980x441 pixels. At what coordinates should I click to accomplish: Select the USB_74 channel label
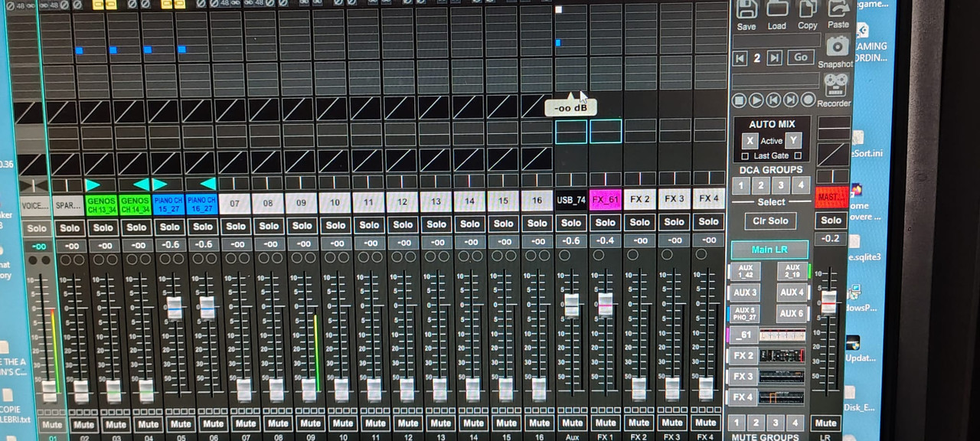pyautogui.click(x=571, y=200)
